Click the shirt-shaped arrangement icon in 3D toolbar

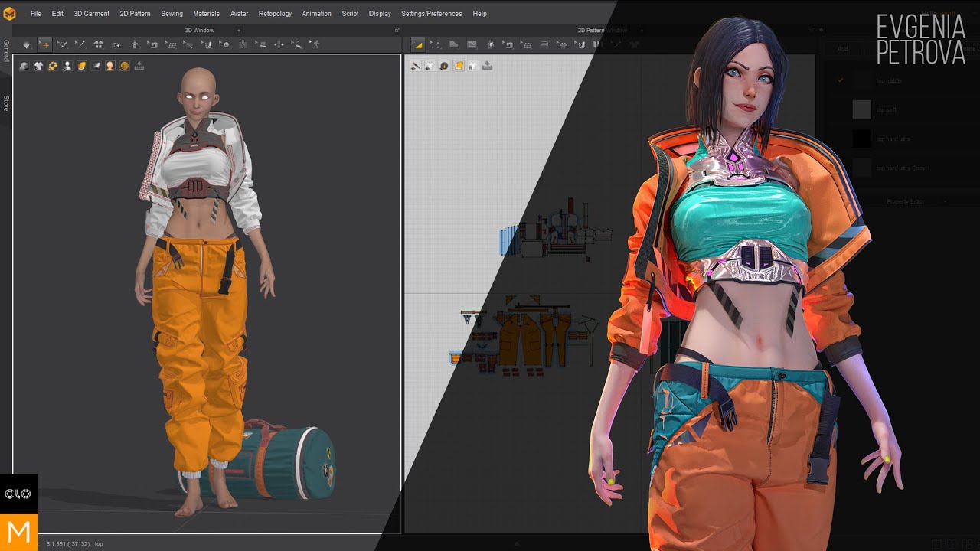[x=98, y=44]
